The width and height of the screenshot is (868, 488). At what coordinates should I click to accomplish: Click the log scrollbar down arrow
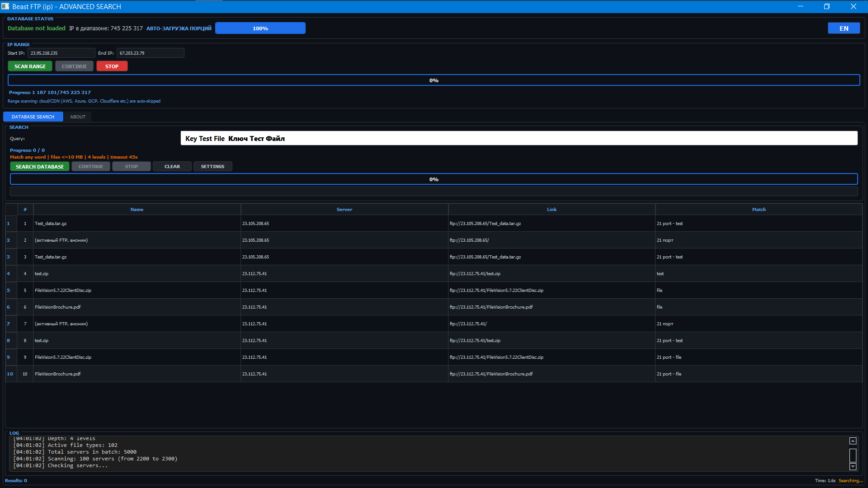pyautogui.click(x=853, y=466)
